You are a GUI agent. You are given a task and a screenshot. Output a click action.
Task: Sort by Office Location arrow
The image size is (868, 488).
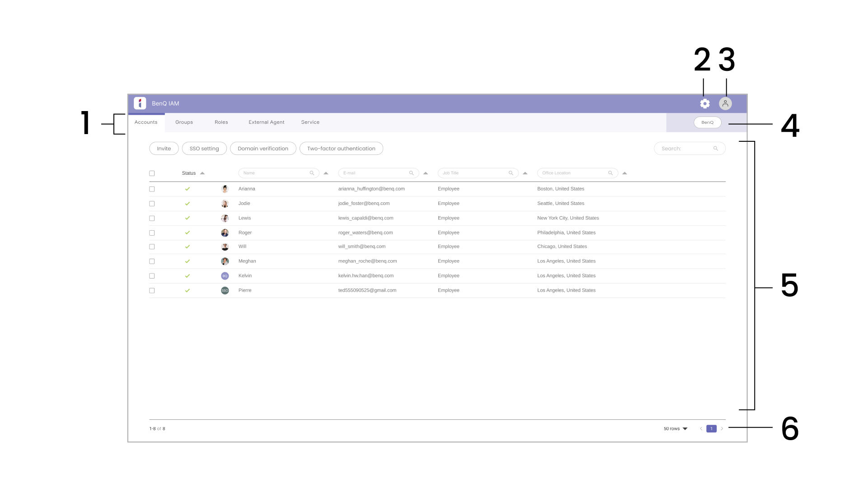(624, 173)
